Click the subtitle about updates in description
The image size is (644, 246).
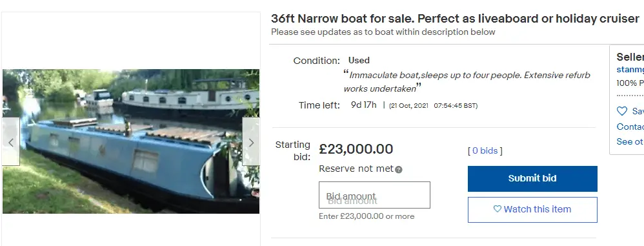point(383,32)
